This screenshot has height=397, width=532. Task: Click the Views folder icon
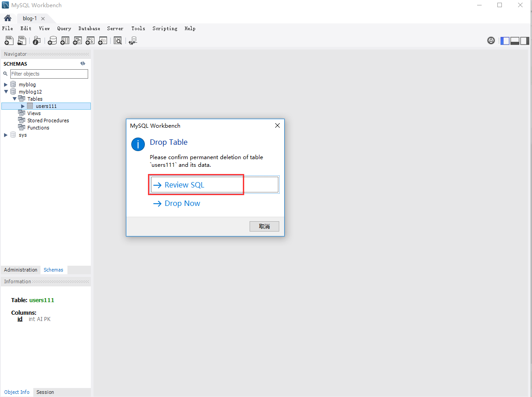pos(22,113)
